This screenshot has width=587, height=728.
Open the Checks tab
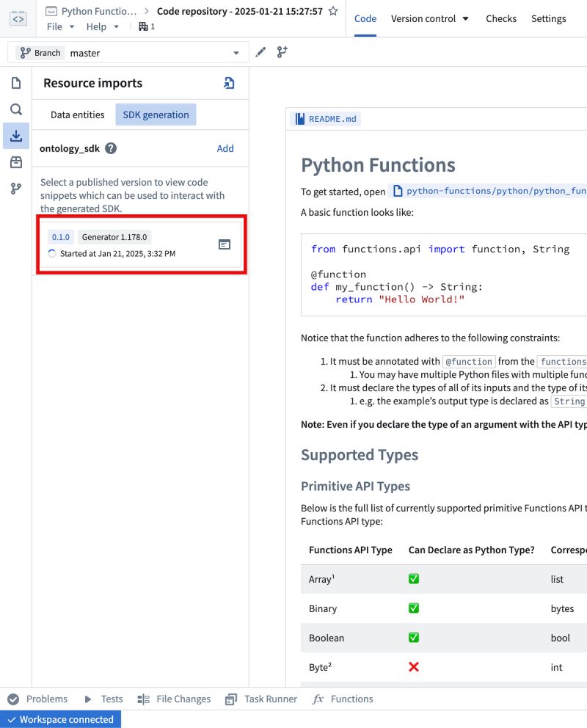(x=501, y=18)
